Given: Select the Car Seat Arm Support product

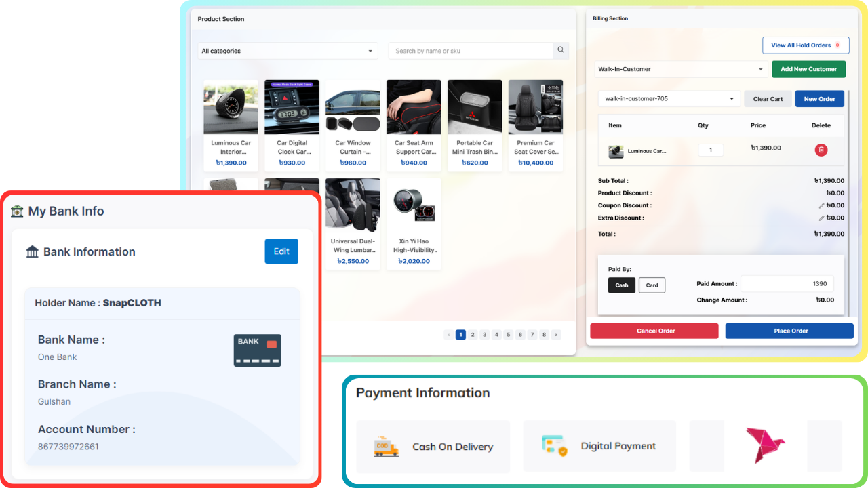Looking at the screenshot, I should [414, 125].
